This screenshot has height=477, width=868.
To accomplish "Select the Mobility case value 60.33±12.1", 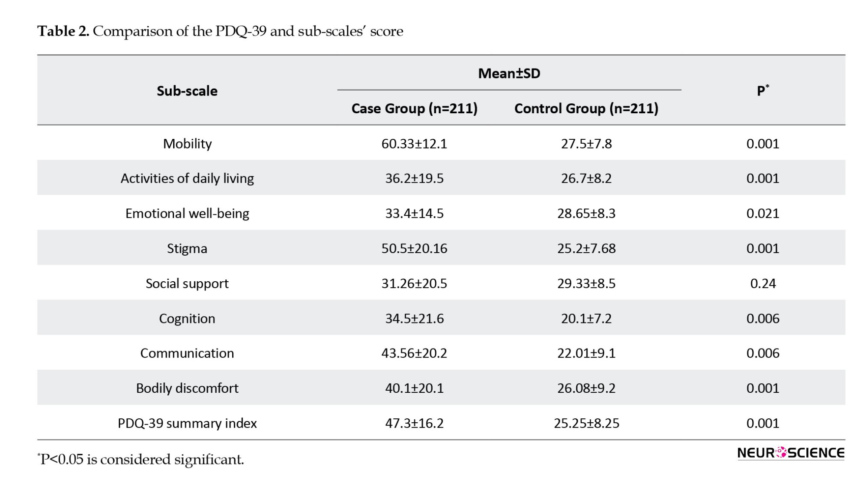I will pos(414,144).
